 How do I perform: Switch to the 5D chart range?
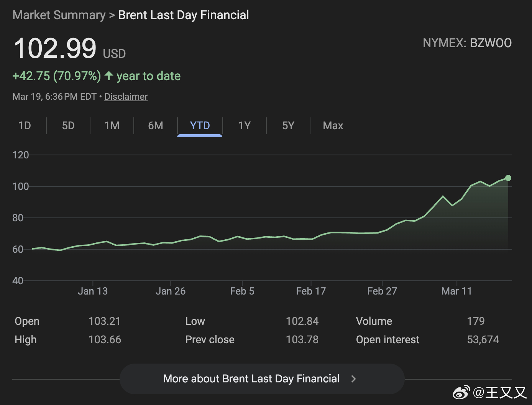point(68,126)
